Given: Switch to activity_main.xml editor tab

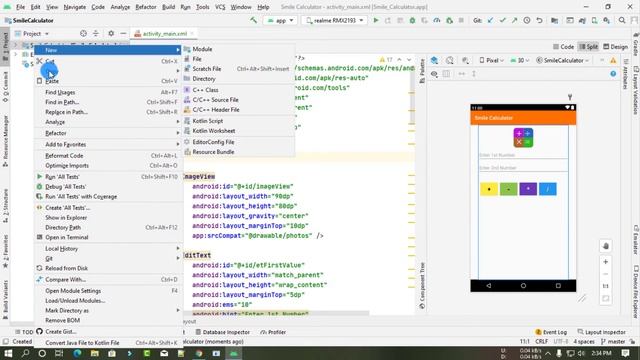Looking at the screenshot, I should (164, 33).
